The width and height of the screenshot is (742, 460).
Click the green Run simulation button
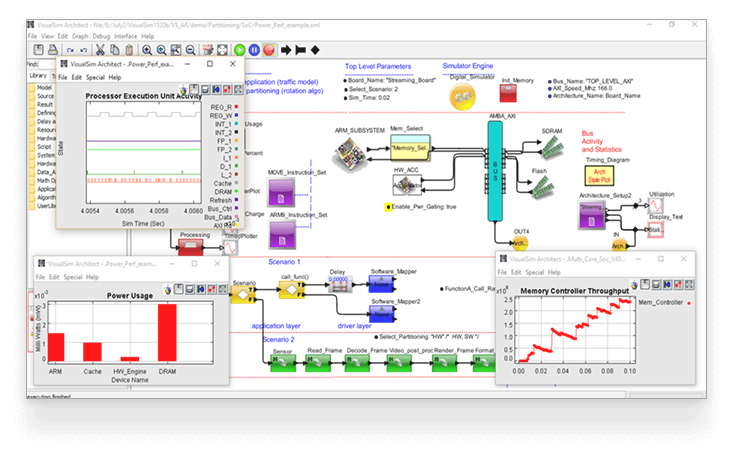[x=240, y=48]
